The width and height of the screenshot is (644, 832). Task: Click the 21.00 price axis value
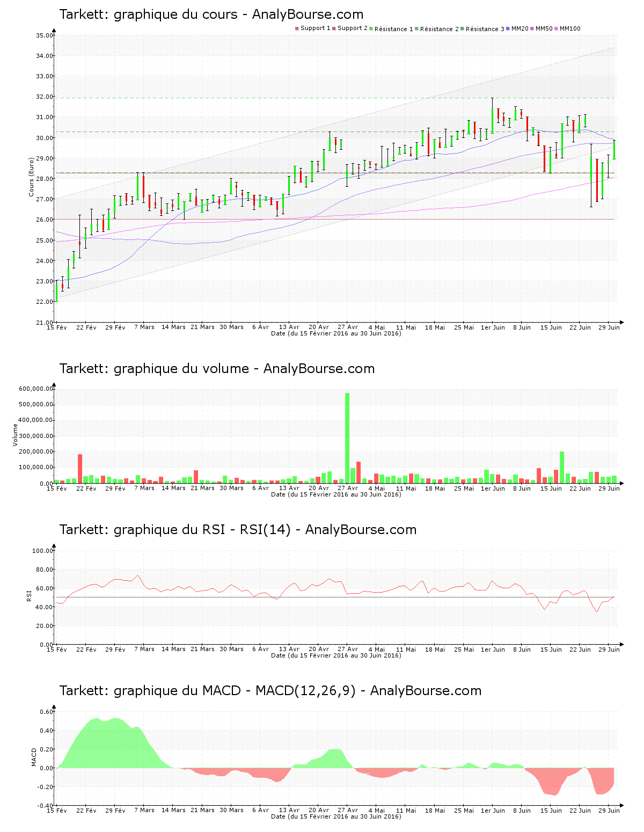point(44,322)
